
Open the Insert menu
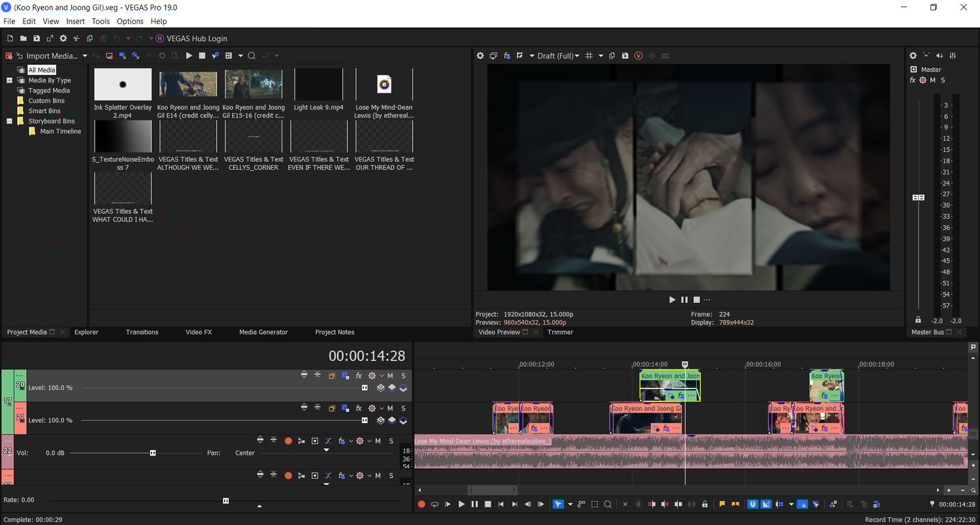[76, 22]
